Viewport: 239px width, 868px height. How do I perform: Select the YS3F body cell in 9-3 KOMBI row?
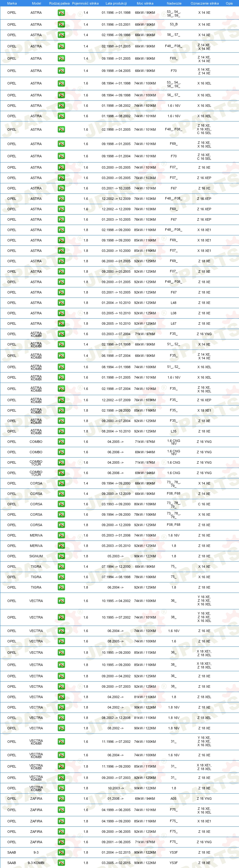(x=174, y=862)
